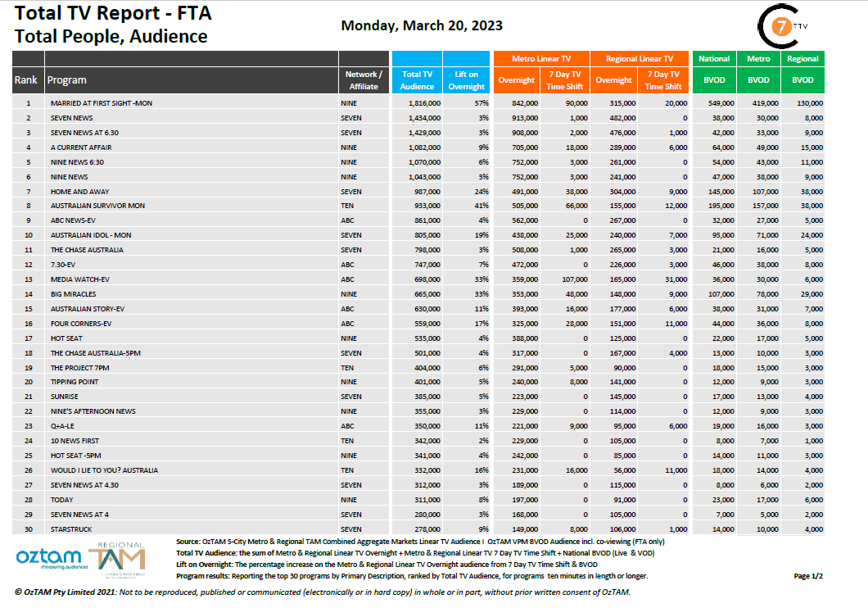Click the Program column header
Viewport: 868px width, 608px height.
pos(67,79)
